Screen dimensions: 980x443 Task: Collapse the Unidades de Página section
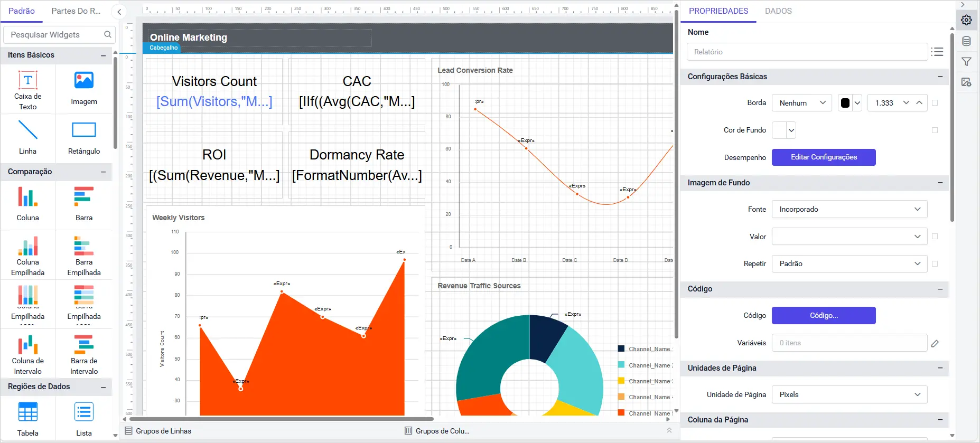tap(940, 368)
